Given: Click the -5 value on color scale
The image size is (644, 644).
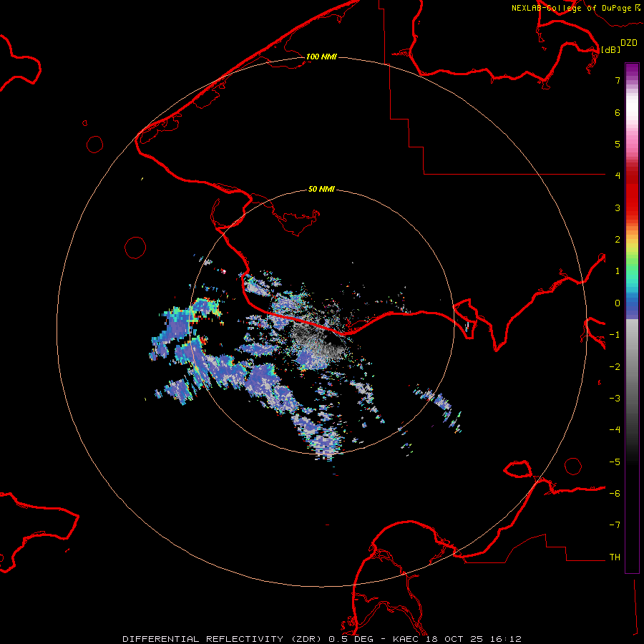Looking at the screenshot, I should click(x=615, y=462).
